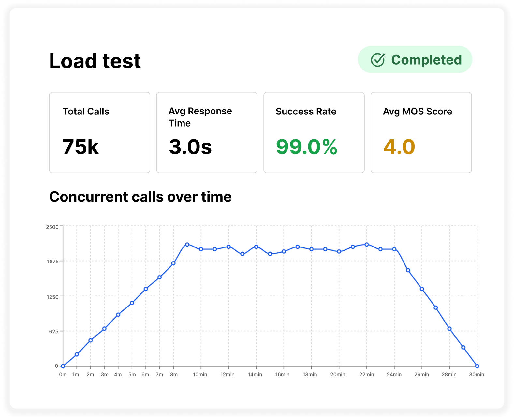Select the data point at 0m
The width and height of the screenshot is (514, 420).
[x=63, y=366]
